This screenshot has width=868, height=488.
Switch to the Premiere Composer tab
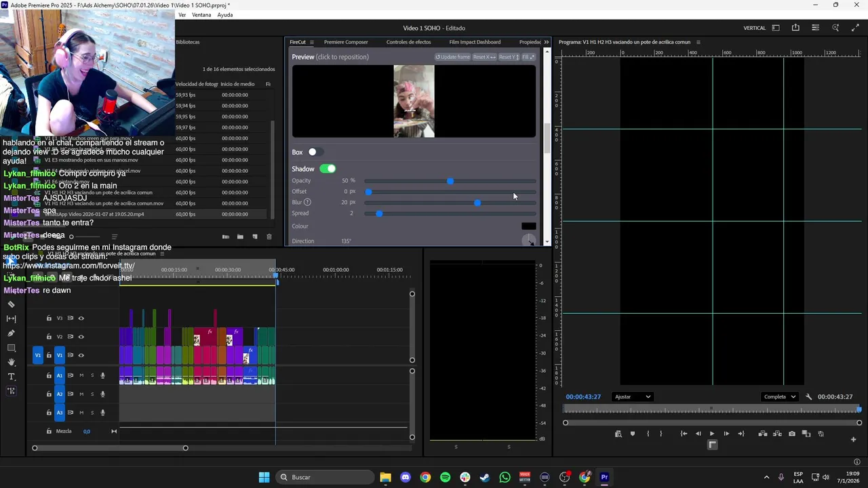pos(346,42)
